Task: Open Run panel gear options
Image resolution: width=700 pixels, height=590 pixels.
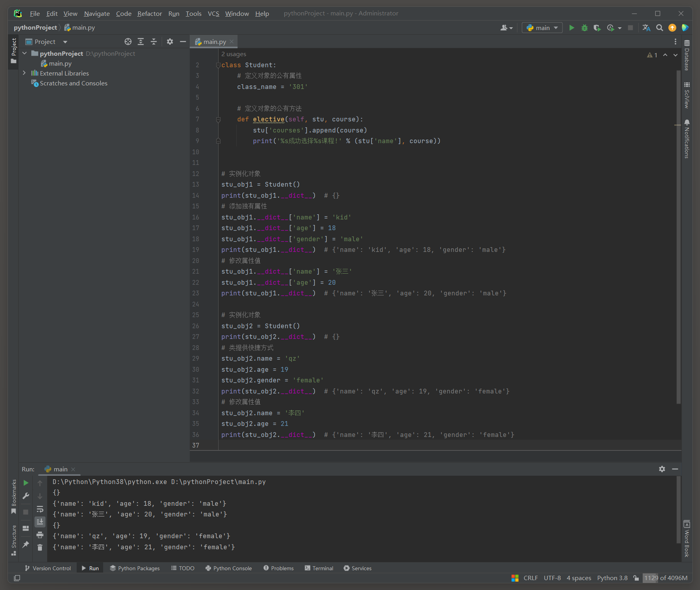Action: 662,469
